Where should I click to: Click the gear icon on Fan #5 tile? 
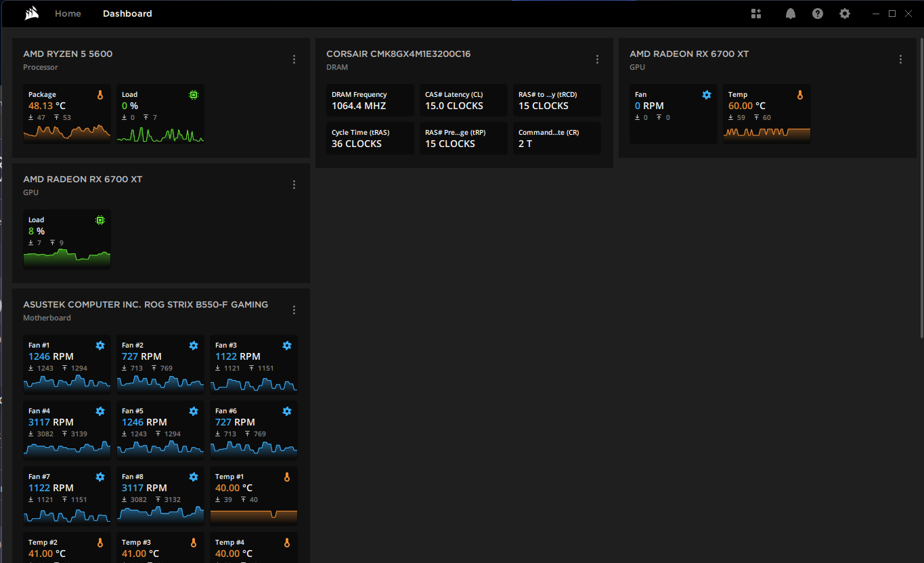194,411
